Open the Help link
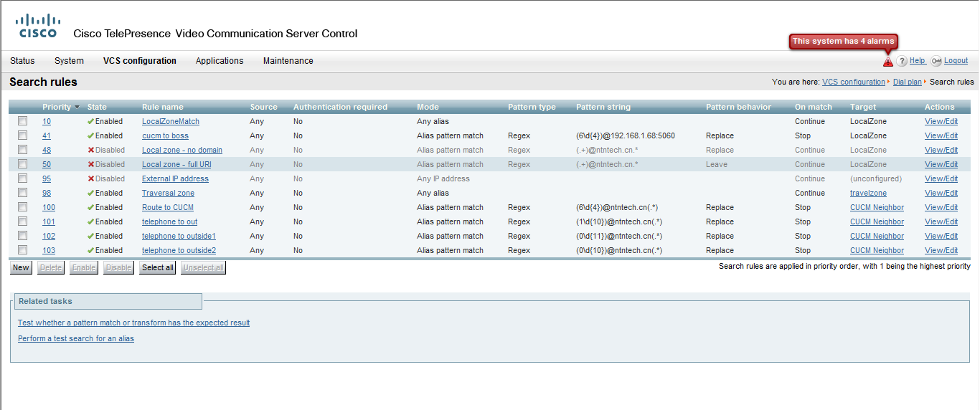This screenshot has height=410, width=980. pos(918,61)
